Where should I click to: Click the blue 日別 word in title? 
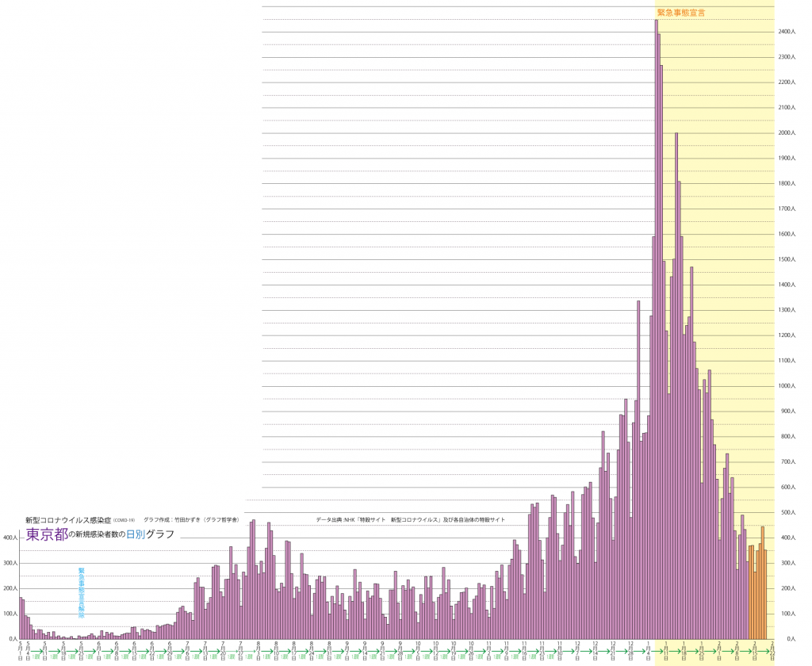point(135,534)
